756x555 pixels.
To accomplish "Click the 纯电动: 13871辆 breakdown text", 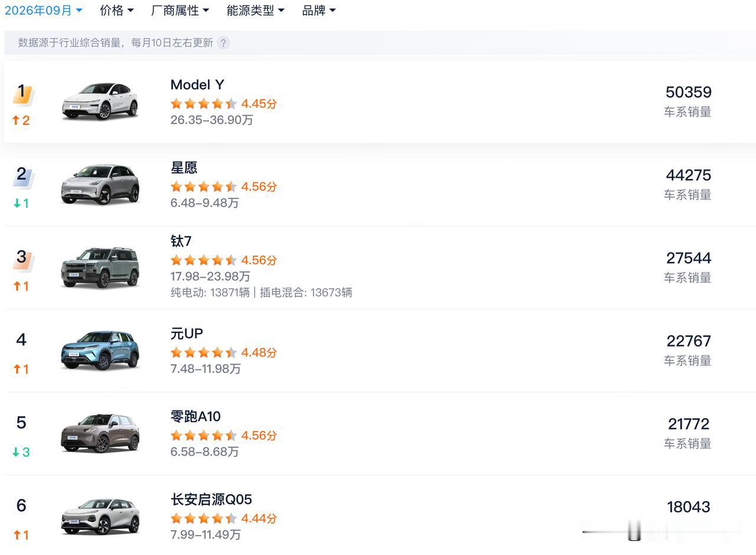I will pyautogui.click(x=210, y=292).
